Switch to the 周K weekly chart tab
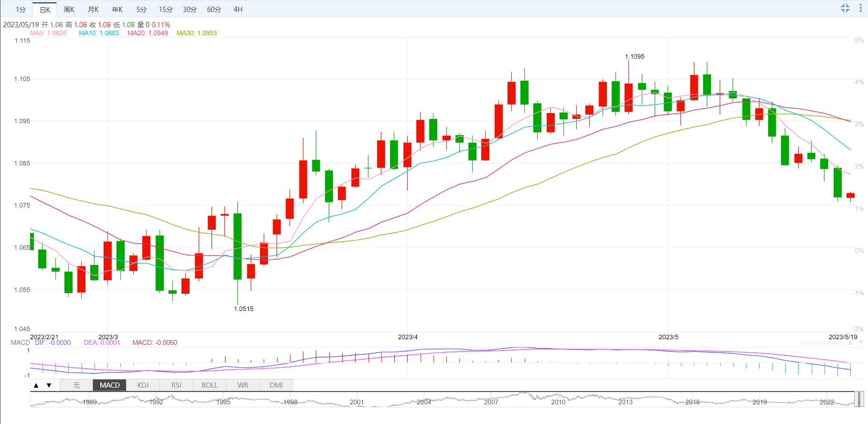This screenshot has width=868, height=424. click(69, 10)
